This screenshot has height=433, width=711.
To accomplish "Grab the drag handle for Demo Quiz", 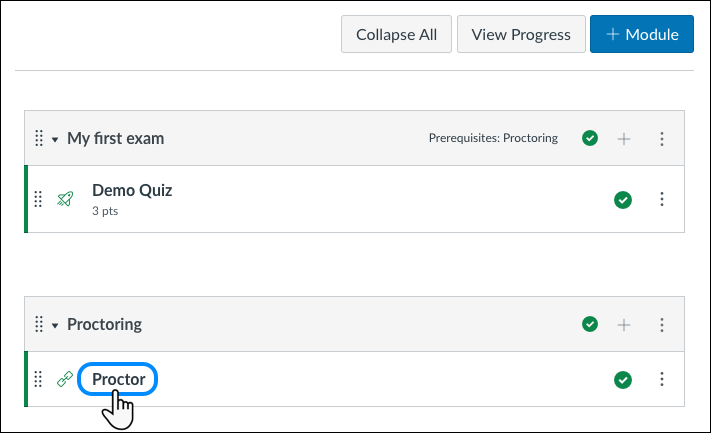I will pos(39,199).
